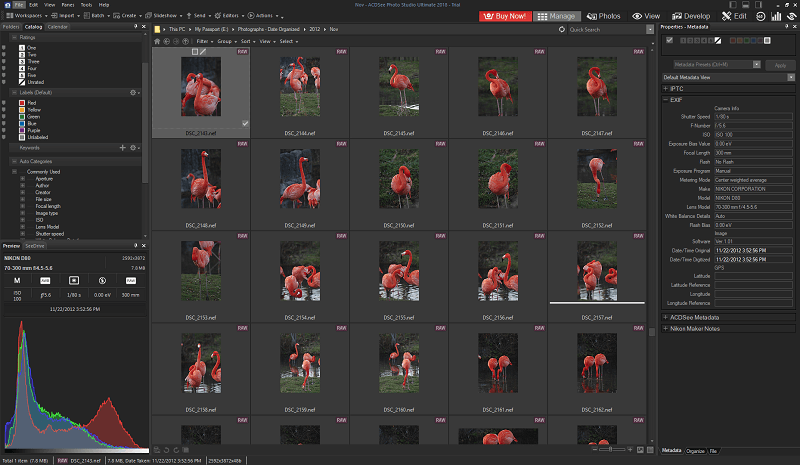Open the Metadata Presets dropdown
800x465 pixels.
757,64
